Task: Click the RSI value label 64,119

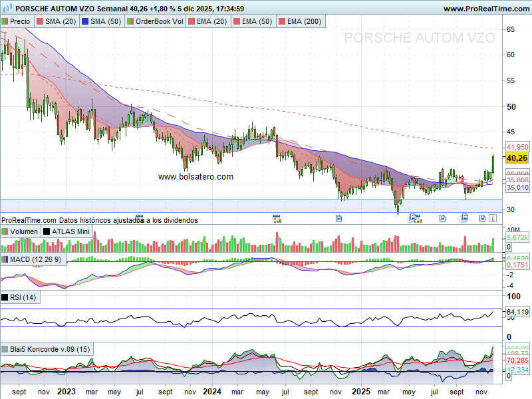Action: point(517,312)
